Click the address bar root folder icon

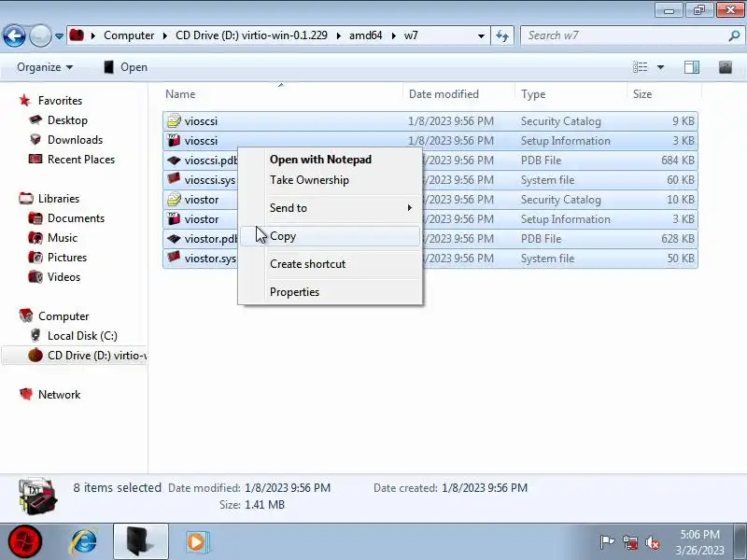tap(77, 35)
